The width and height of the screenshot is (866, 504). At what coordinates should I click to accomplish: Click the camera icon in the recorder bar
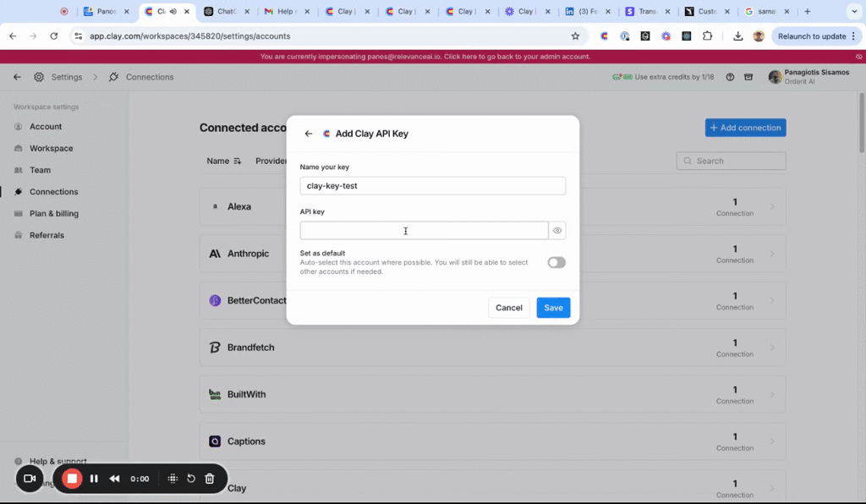[x=30, y=479]
